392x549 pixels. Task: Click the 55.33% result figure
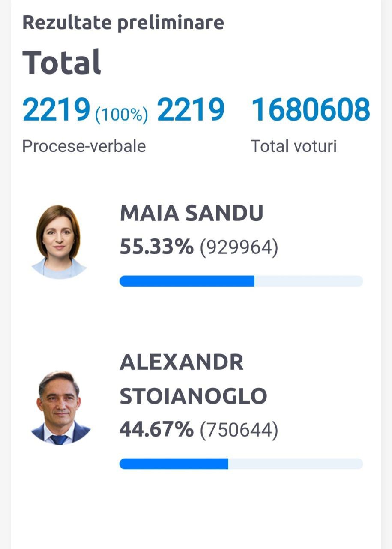tap(156, 247)
